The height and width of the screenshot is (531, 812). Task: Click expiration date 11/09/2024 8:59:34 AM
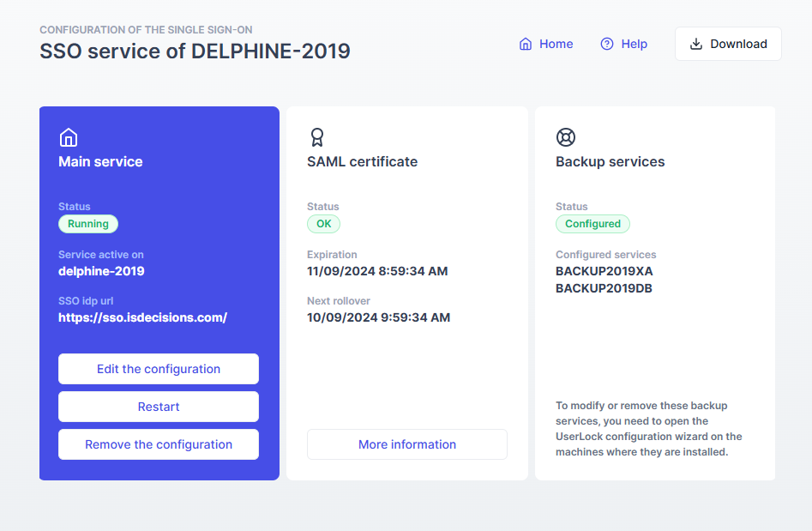[x=377, y=271]
